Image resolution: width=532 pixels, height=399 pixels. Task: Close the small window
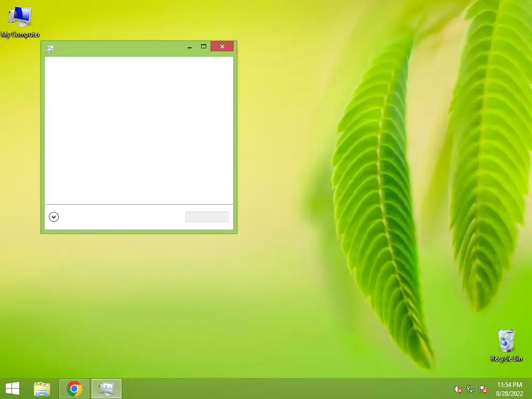pyautogui.click(x=222, y=46)
